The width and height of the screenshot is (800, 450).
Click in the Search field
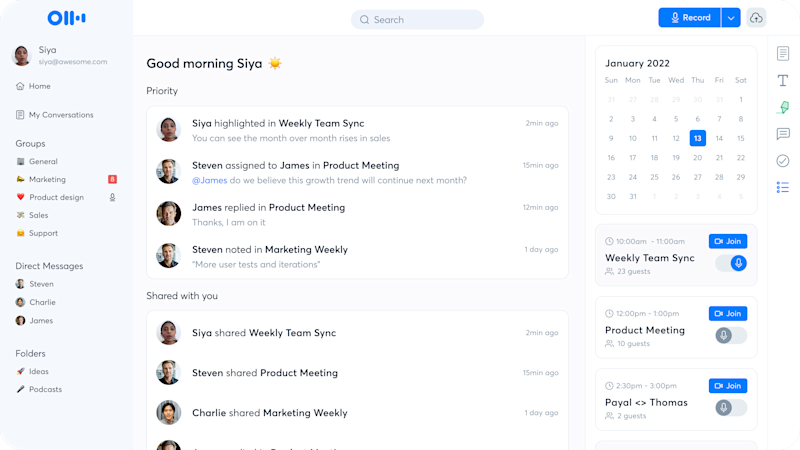coord(417,19)
